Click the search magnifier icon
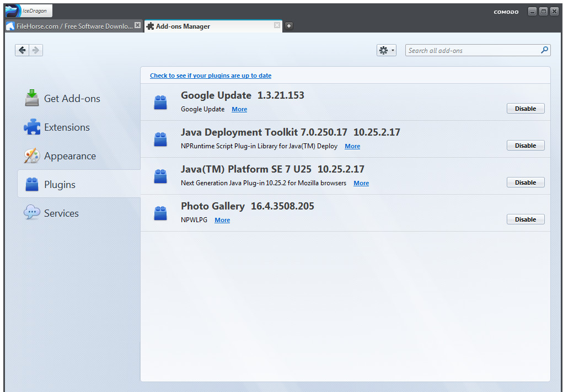Viewport: 563px width, 392px height. 545,50
